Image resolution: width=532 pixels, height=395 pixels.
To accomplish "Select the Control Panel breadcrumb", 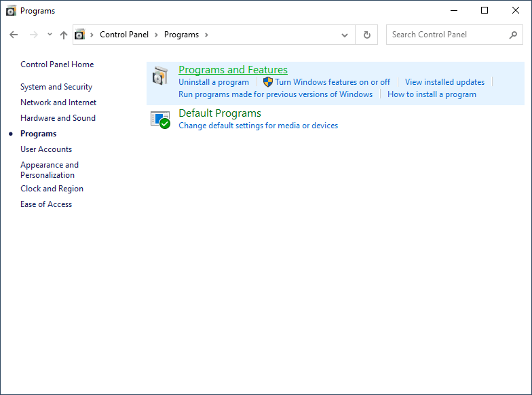I will tap(124, 35).
